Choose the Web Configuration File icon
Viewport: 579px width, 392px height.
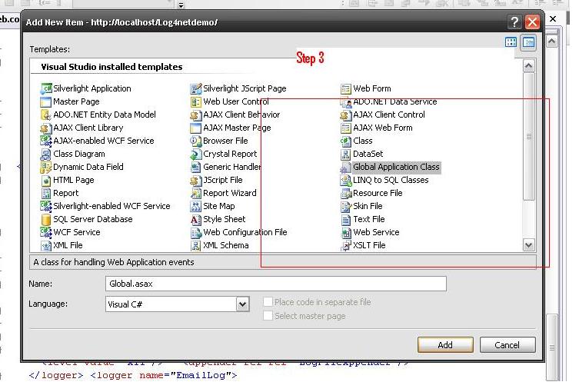point(196,233)
